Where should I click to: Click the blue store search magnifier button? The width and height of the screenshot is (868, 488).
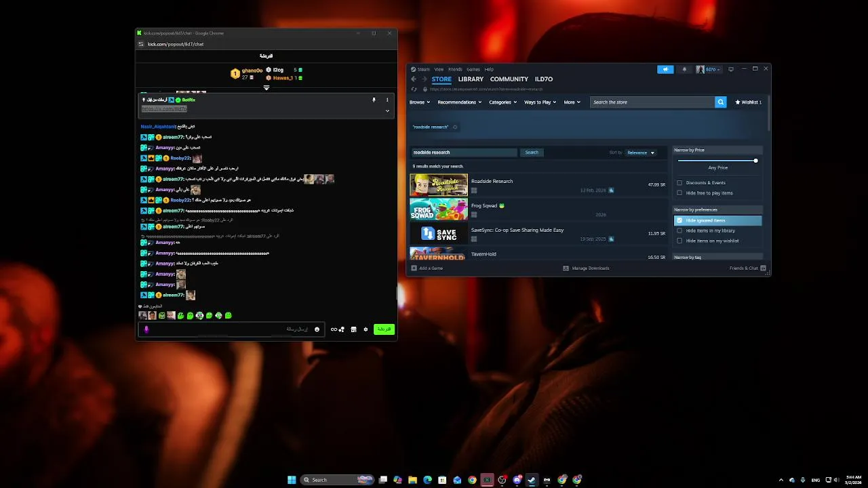coord(720,102)
